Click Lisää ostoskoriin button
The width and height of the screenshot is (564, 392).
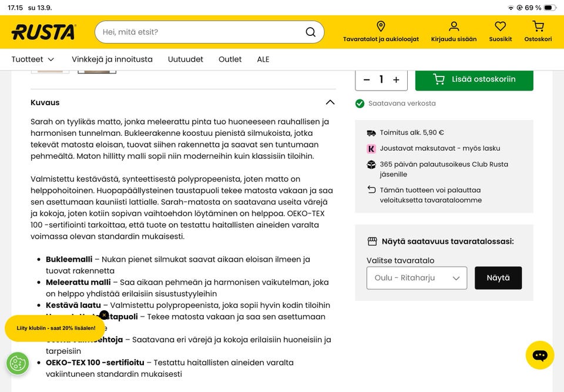[474, 79]
